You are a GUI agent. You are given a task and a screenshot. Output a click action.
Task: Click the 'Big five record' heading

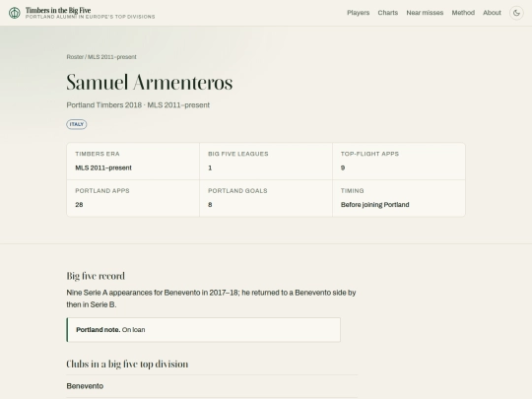96,276
